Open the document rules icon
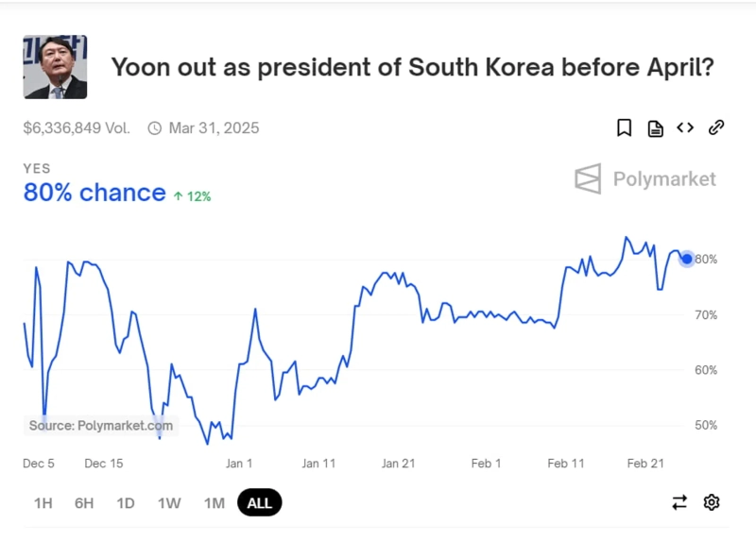 pos(655,128)
